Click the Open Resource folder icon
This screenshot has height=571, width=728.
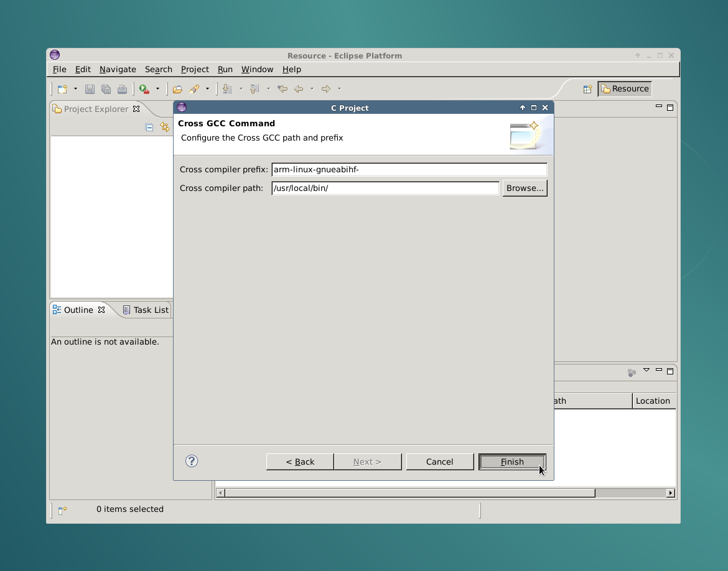point(177,89)
